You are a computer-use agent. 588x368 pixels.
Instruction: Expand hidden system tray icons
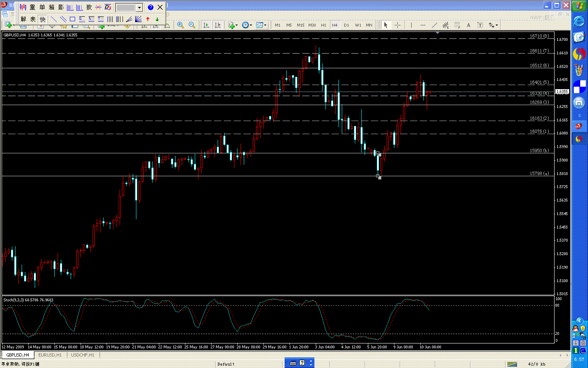pos(579,321)
